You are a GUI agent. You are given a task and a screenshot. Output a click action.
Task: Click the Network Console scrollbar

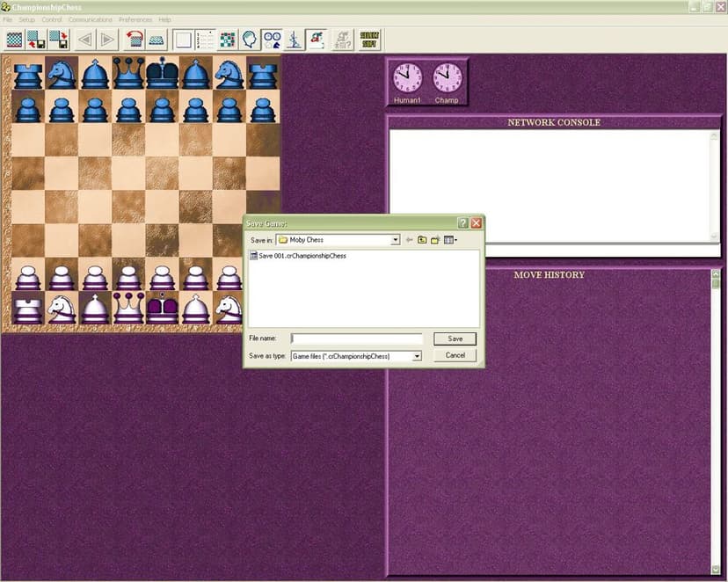[715, 186]
